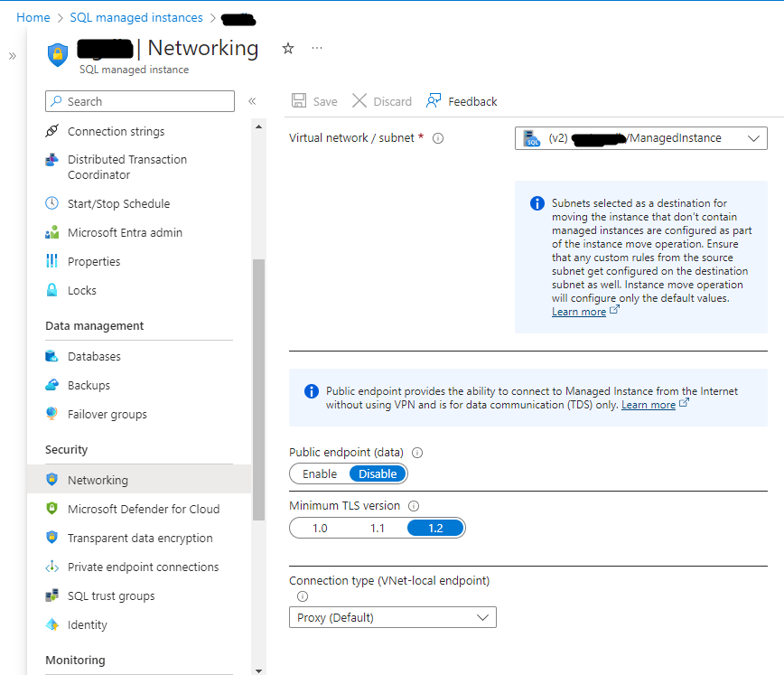Set minimum TLS version to 1.0
The height and width of the screenshot is (675, 784).
click(320, 528)
